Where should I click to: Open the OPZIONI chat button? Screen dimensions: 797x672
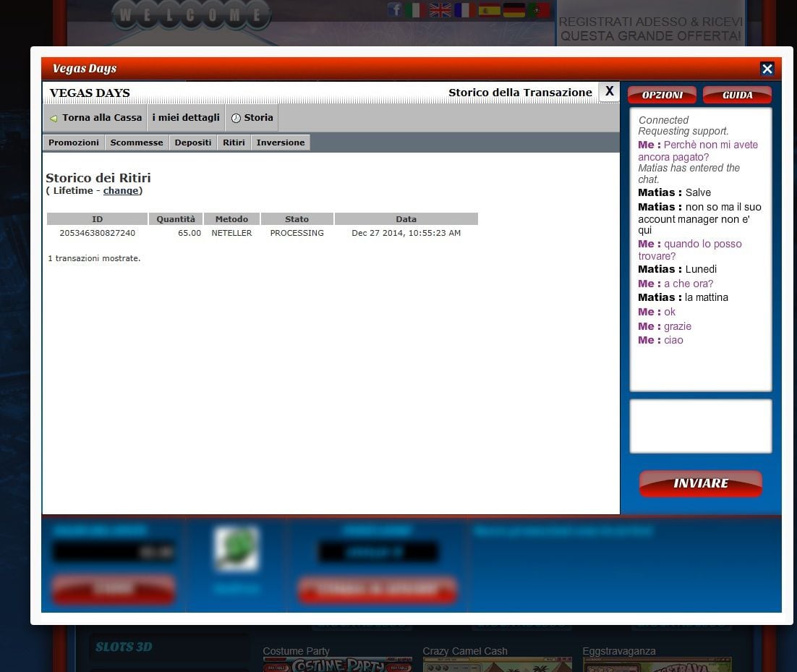pos(662,95)
